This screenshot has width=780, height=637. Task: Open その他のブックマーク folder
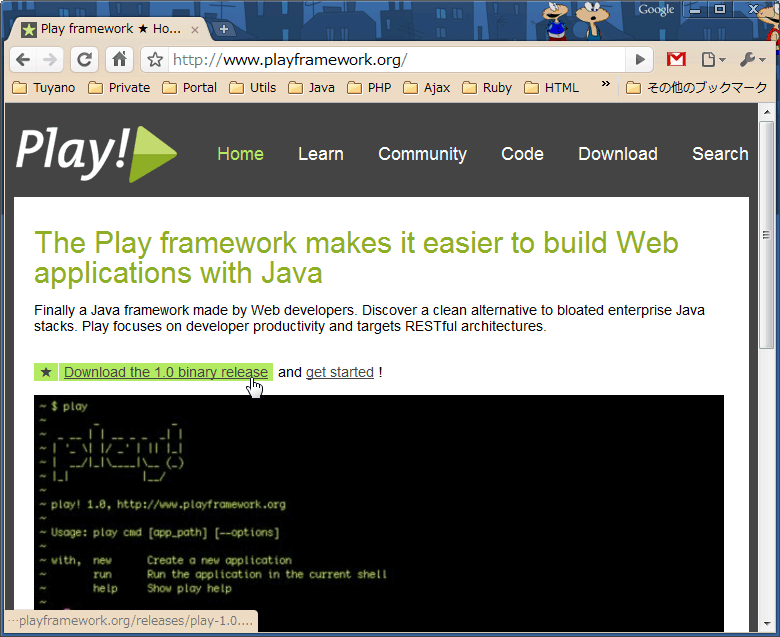click(697, 88)
